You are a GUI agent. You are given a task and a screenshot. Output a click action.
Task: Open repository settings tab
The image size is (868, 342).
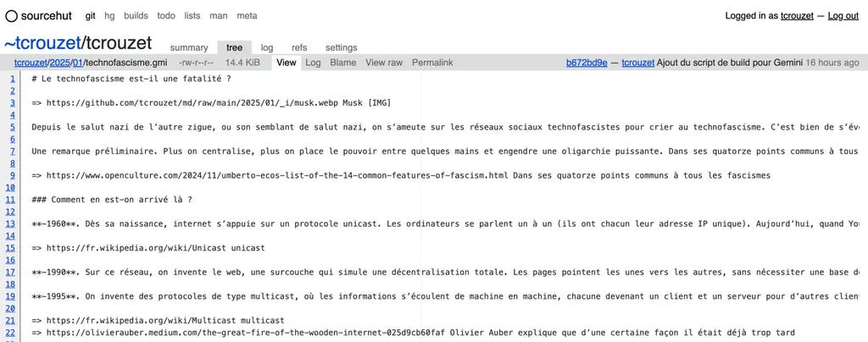click(x=341, y=48)
